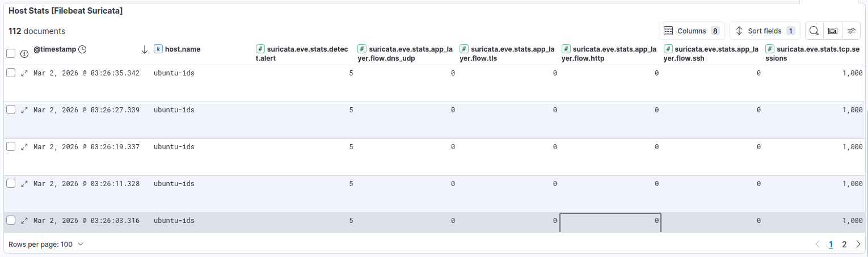Click the timestamp sort descending arrow

point(145,49)
